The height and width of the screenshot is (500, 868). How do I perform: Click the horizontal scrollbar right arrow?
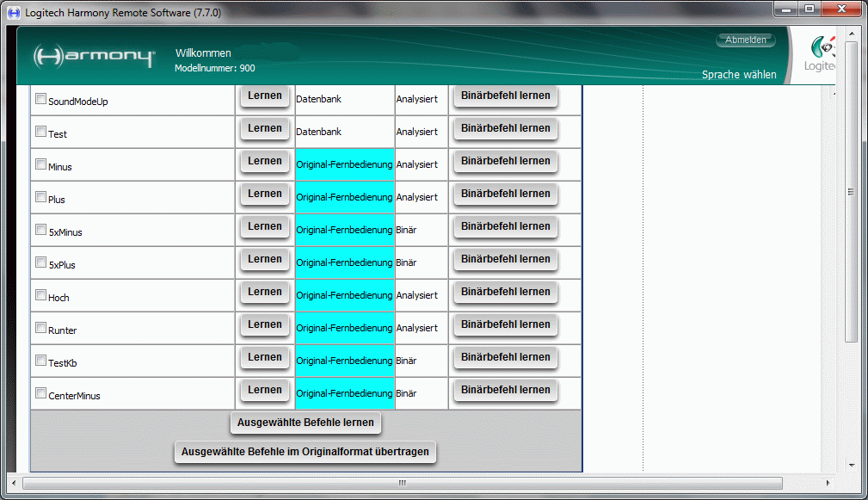[x=828, y=483]
